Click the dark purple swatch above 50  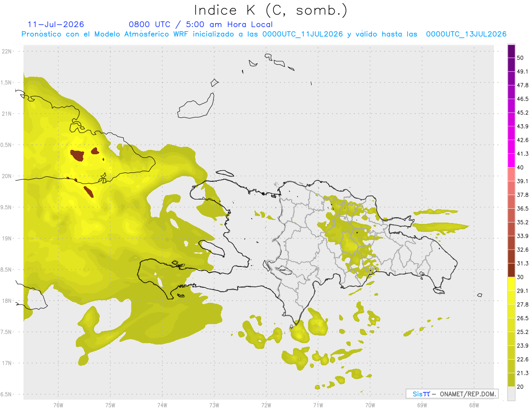pyautogui.click(x=511, y=51)
